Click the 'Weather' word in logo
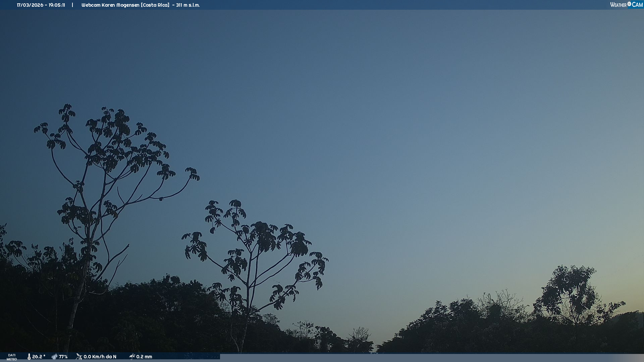 618,5
